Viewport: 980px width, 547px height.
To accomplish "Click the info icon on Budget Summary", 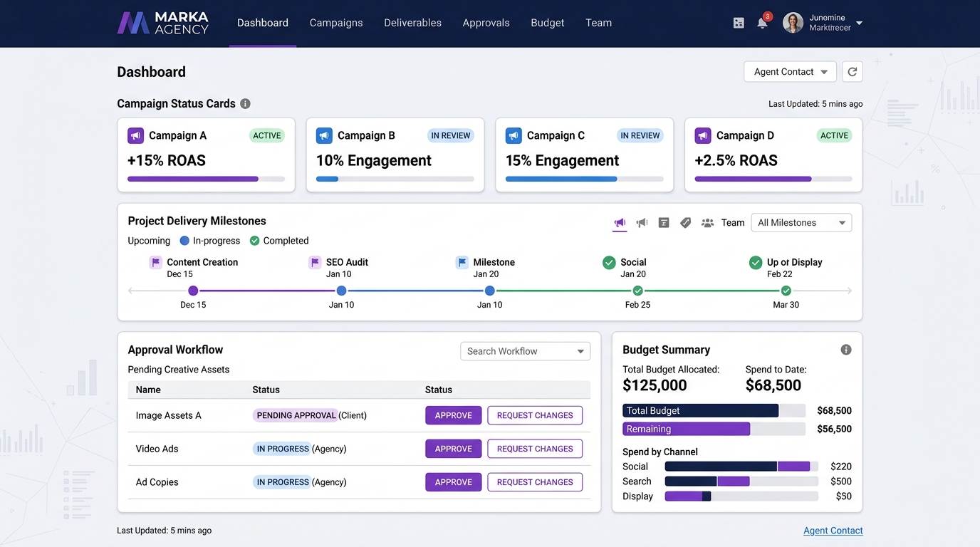I will pos(845,349).
